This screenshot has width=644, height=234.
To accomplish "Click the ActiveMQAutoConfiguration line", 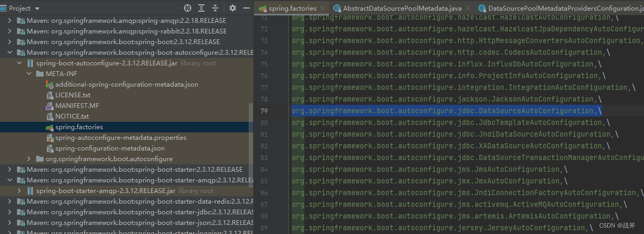I will point(460,204).
